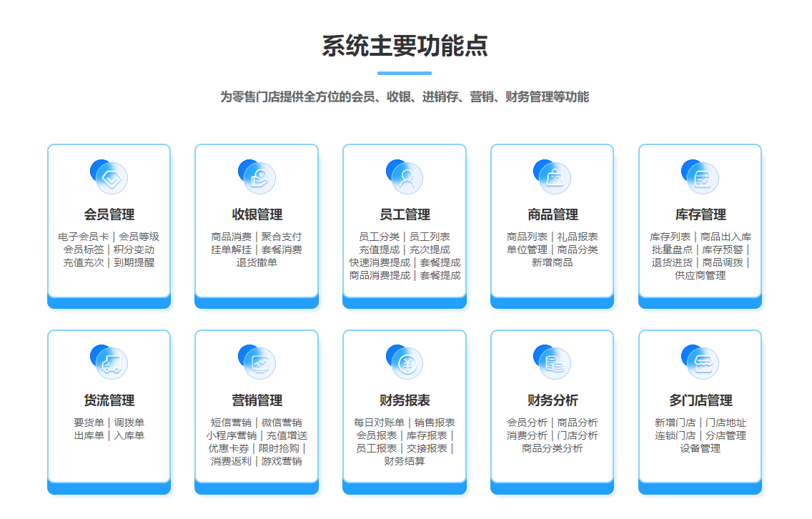Click the 商品管理 shopping bag icon
Image resolution: width=812 pixels, height=519 pixels.
[552, 177]
